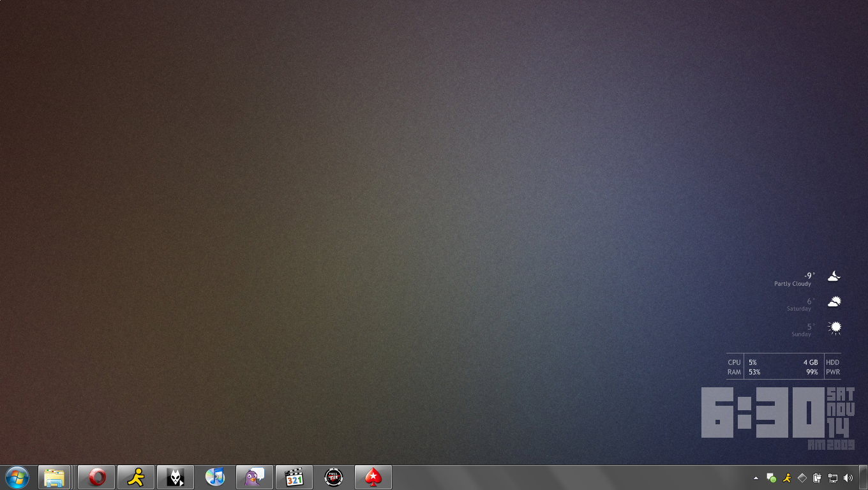Launch PokerStars red spade icon
868x490 pixels.
coord(373,477)
